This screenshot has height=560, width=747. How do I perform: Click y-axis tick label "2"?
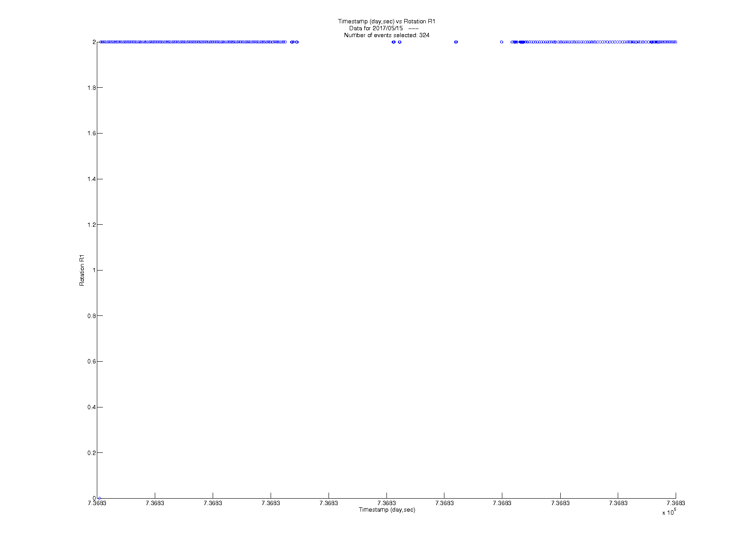point(94,42)
